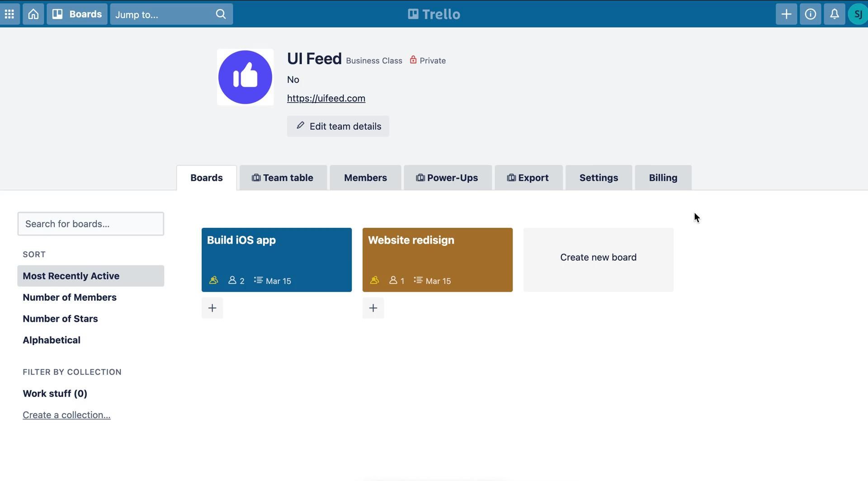Click the plus icon under Build iOS app
This screenshot has height=481, width=868.
[x=212, y=308]
